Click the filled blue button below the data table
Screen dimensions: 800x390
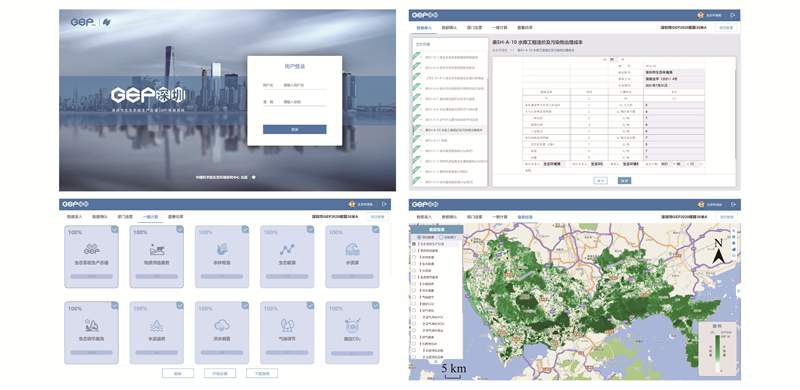[624, 180]
